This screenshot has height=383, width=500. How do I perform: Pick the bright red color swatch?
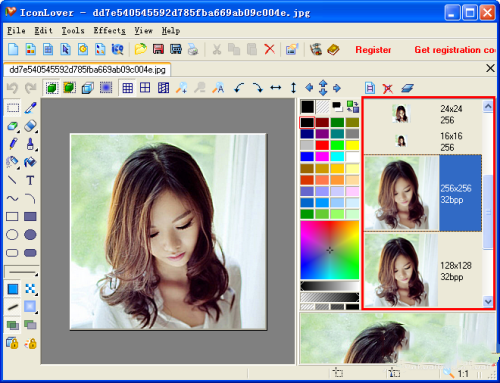[322, 145]
